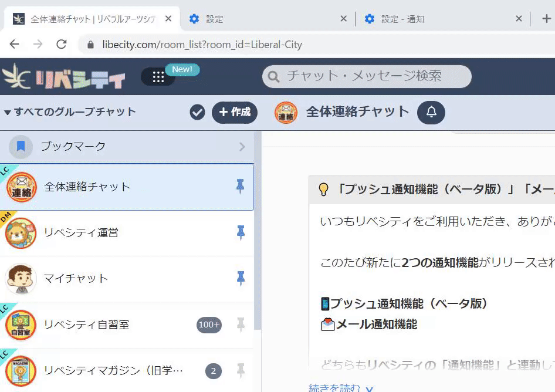This screenshot has height=392, width=555.
Task: Open notification bell settings for this chat
Action: [431, 113]
